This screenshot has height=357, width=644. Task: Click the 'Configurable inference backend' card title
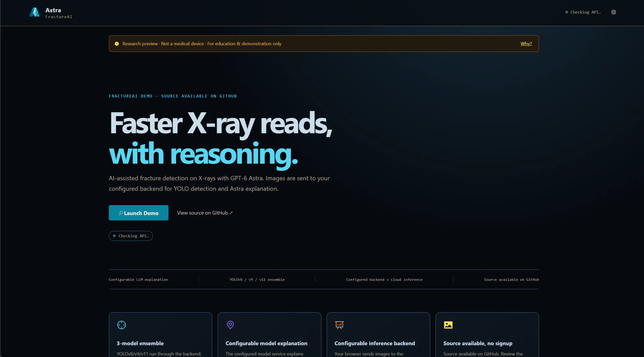375,343
